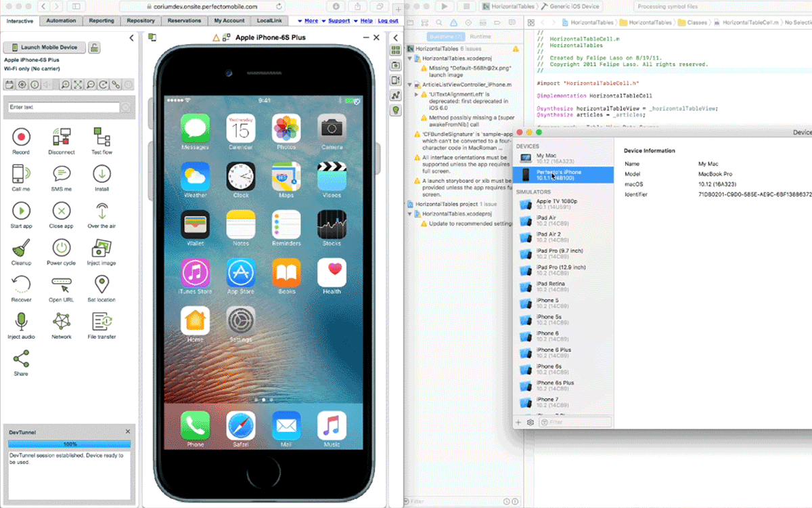Open the Inject audio tool

pos(21,321)
